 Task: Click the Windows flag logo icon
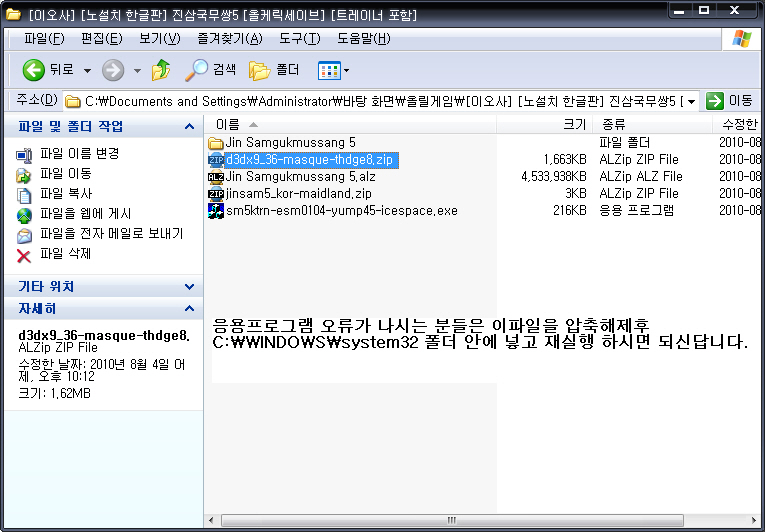click(742, 39)
